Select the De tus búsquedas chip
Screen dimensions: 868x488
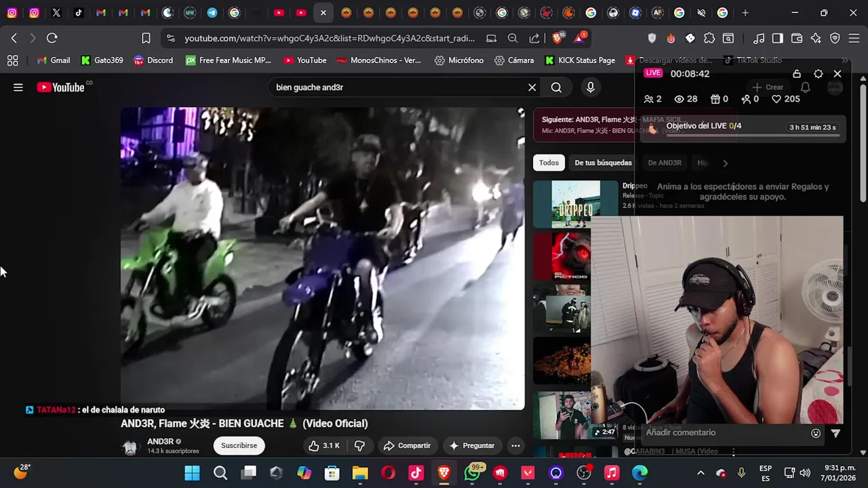(603, 163)
